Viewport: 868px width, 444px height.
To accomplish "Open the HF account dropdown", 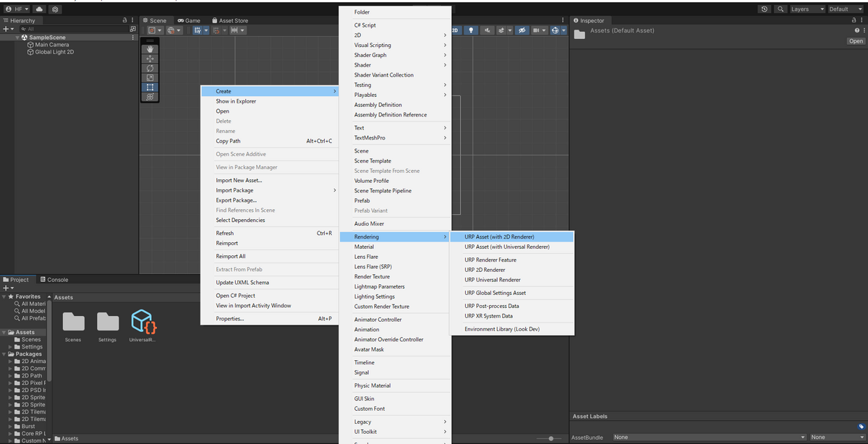I will coord(17,9).
